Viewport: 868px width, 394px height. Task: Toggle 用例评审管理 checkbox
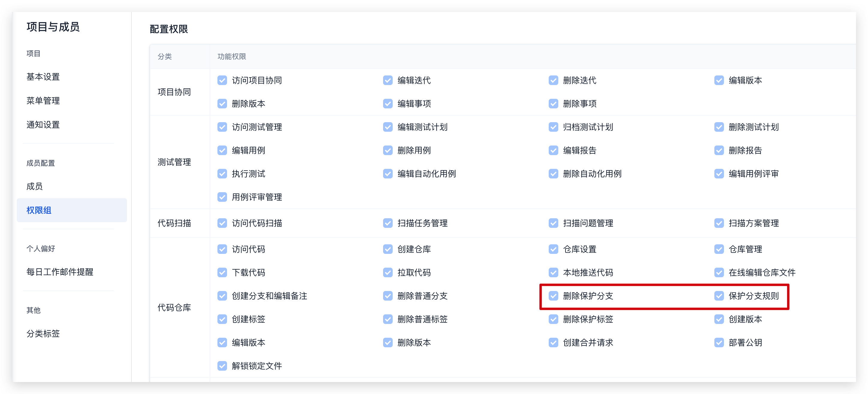click(x=222, y=197)
